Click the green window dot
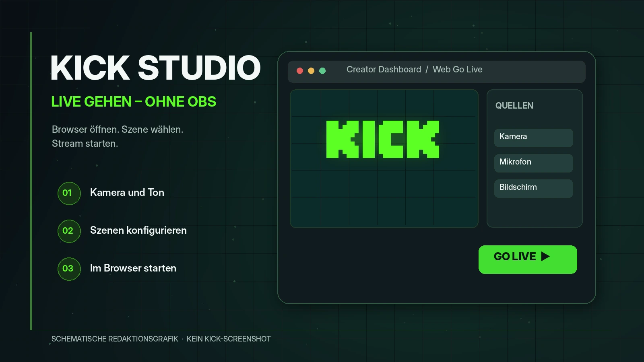 (x=322, y=71)
